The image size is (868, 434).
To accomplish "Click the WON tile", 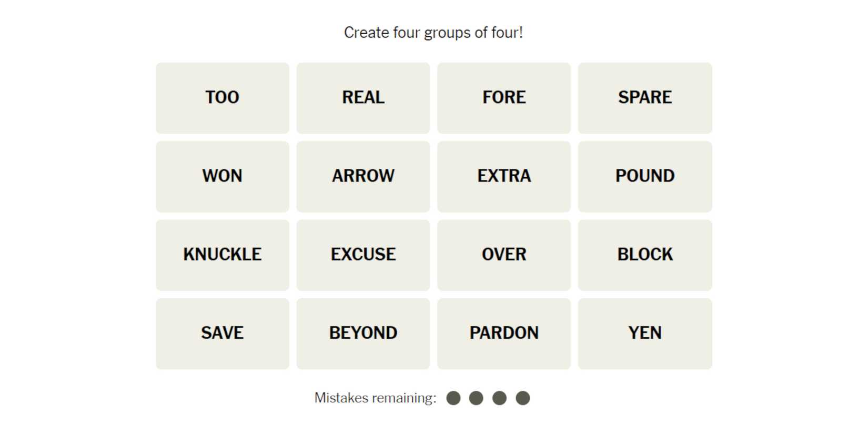I will 222,176.
